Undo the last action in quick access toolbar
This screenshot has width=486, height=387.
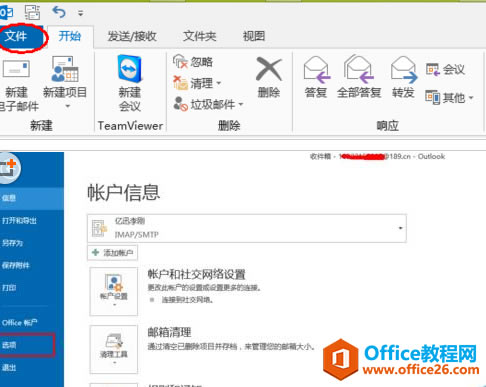pyautogui.click(x=59, y=12)
